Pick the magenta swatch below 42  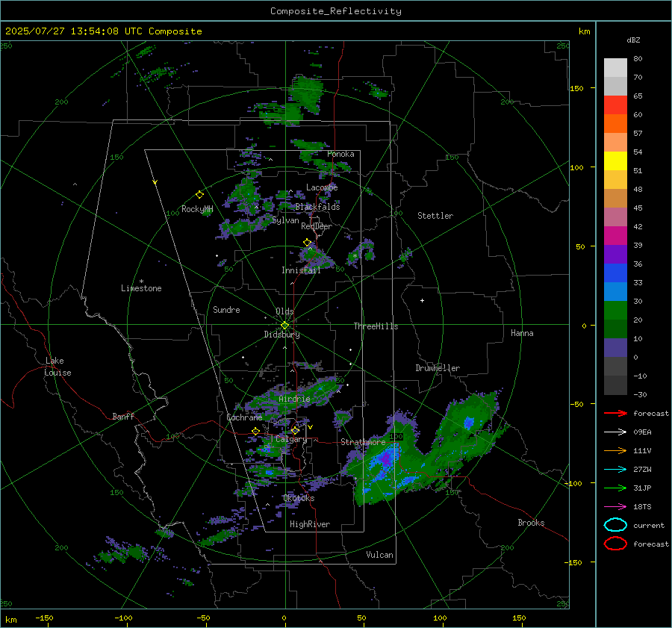click(615, 236)
